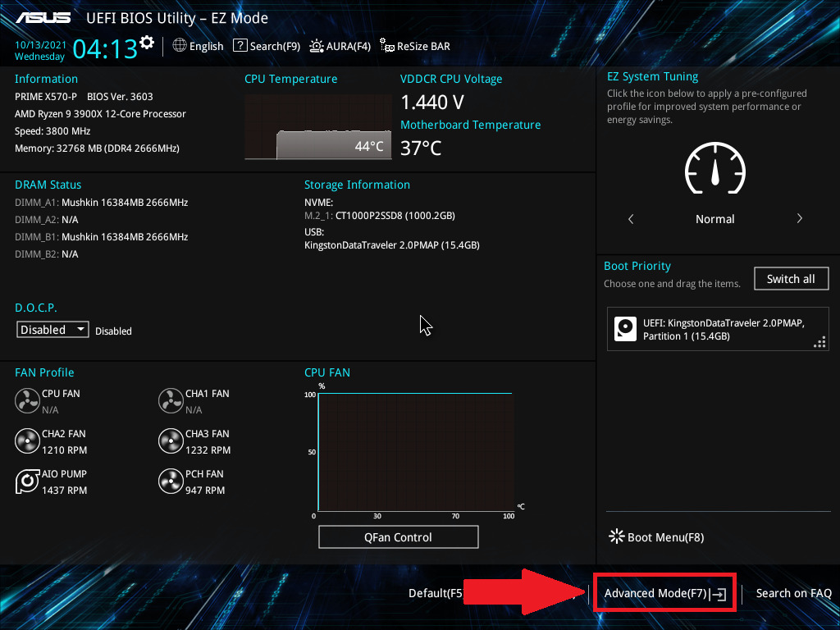Toggle ReSize BAR setting
The width and height of the screenshot is (840, 630).
coord(414,46)
